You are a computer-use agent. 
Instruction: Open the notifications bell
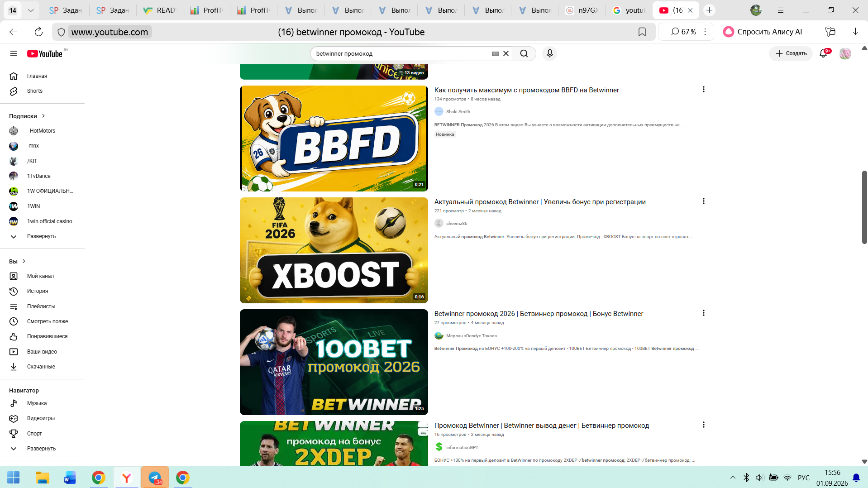(x=823, y=53)
